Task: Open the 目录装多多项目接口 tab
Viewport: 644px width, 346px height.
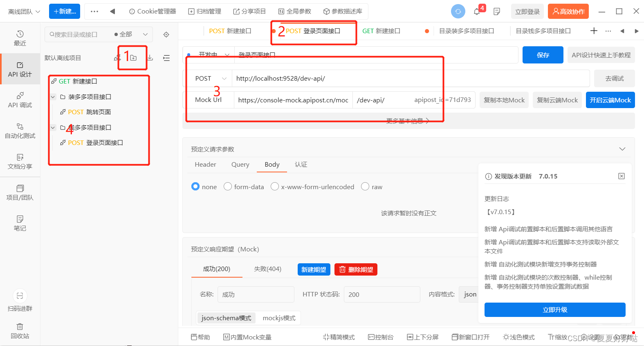Action: pos(467,31)
